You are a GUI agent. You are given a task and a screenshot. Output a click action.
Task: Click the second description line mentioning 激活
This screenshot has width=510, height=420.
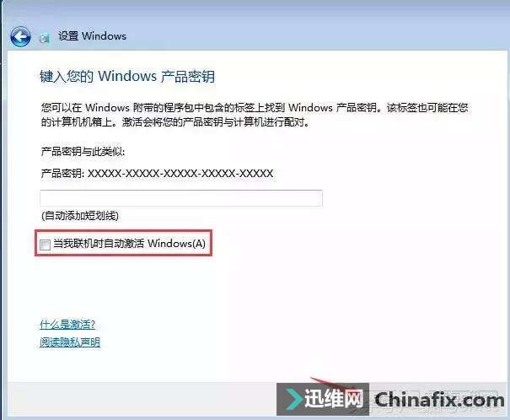tap(175, 122)
